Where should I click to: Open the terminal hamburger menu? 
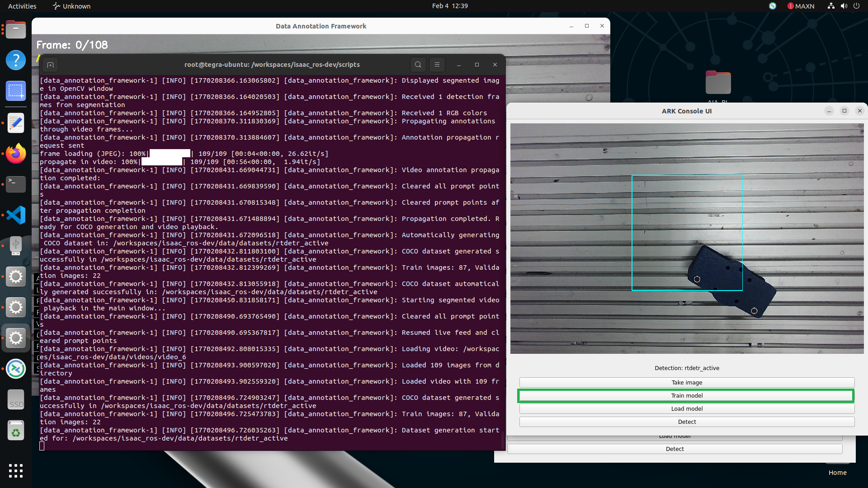click(437, 65)
